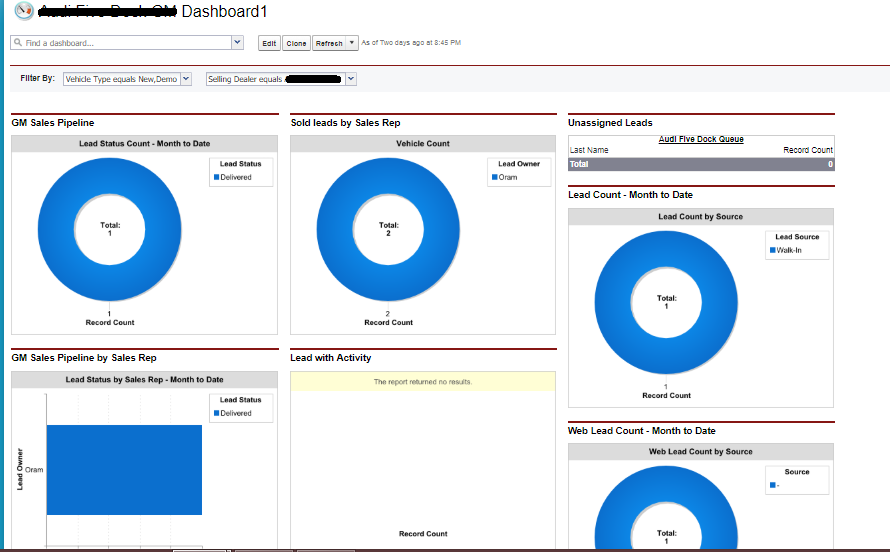Click the Vehicle Count chart header
The height and width of the screenshot is (552, 890).
[423, 144]
